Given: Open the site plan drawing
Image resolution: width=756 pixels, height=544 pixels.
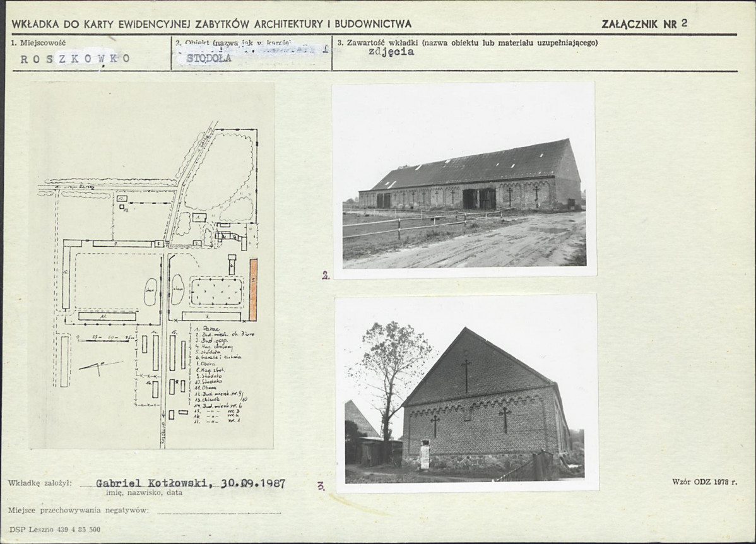Looking at the screenshot, I should 152,265.
